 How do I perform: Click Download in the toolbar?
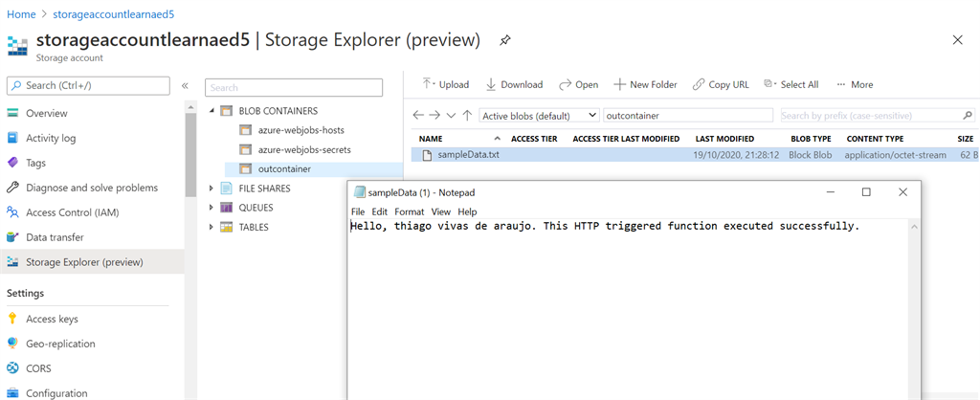(x=514, y=84)
